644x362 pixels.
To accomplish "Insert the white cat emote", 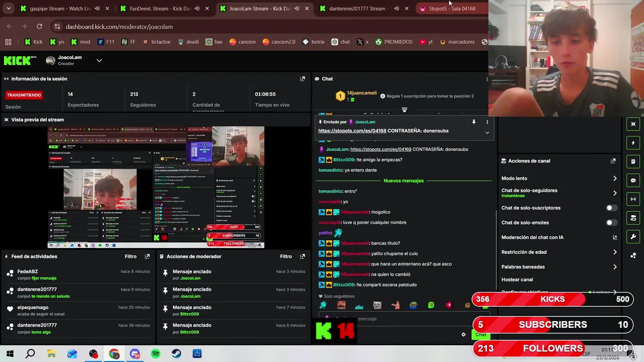I will (377, 305).
